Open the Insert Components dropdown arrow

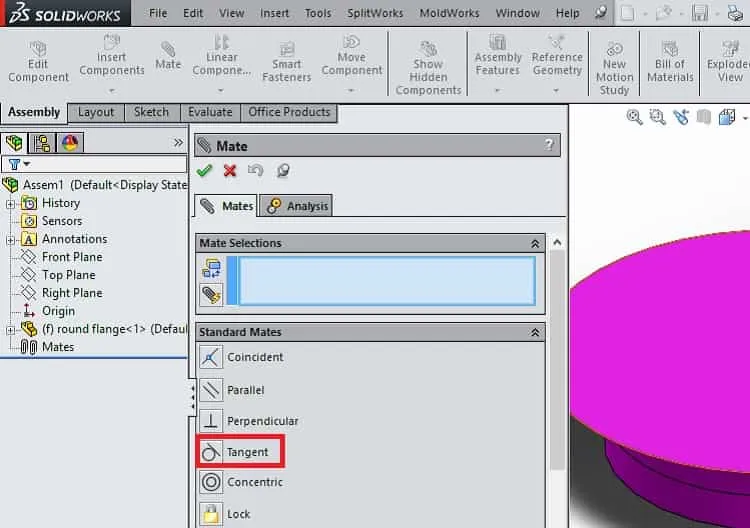[x=111, y=90]
